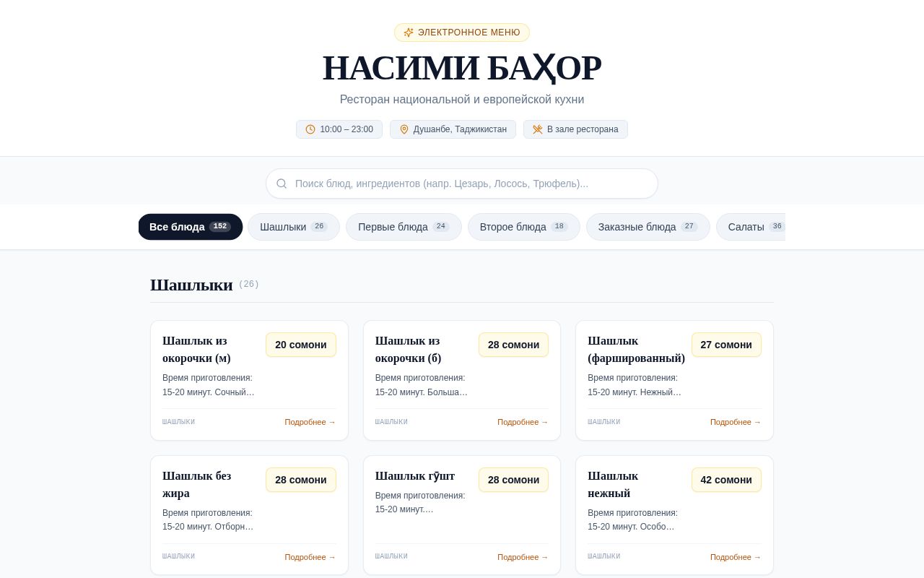The image size is (924, 578).
Task: Click the Электронное меню badge
Action: 462,33
